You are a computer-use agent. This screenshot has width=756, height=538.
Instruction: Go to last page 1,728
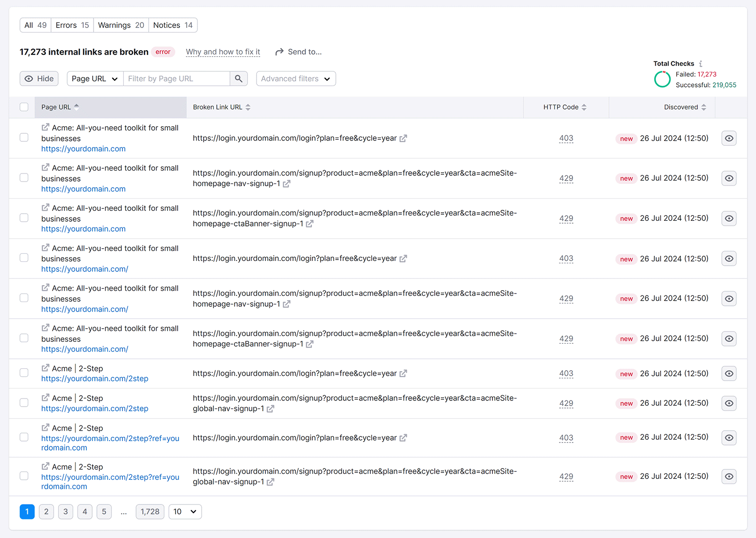(x=150, y=512)
